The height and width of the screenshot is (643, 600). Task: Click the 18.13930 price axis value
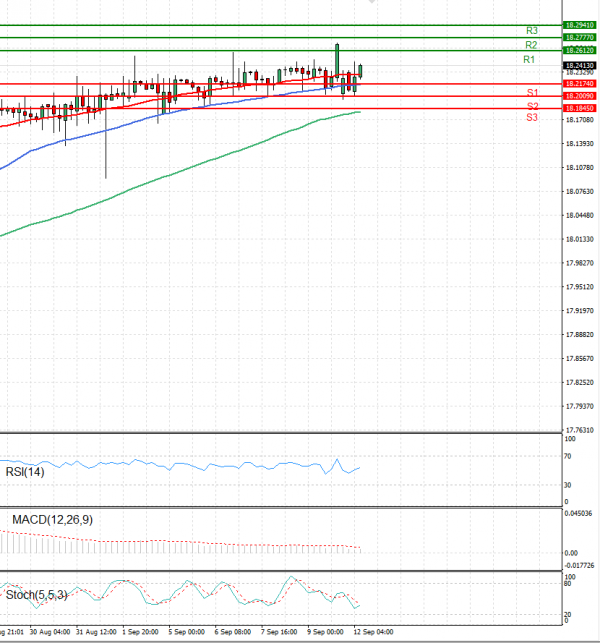pos(579,144)
